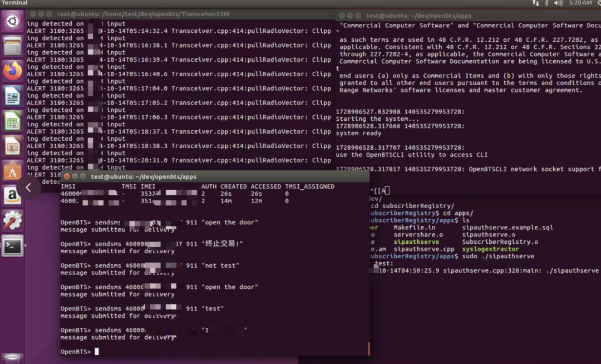Click "Starting the system..." line

[377, 119]
